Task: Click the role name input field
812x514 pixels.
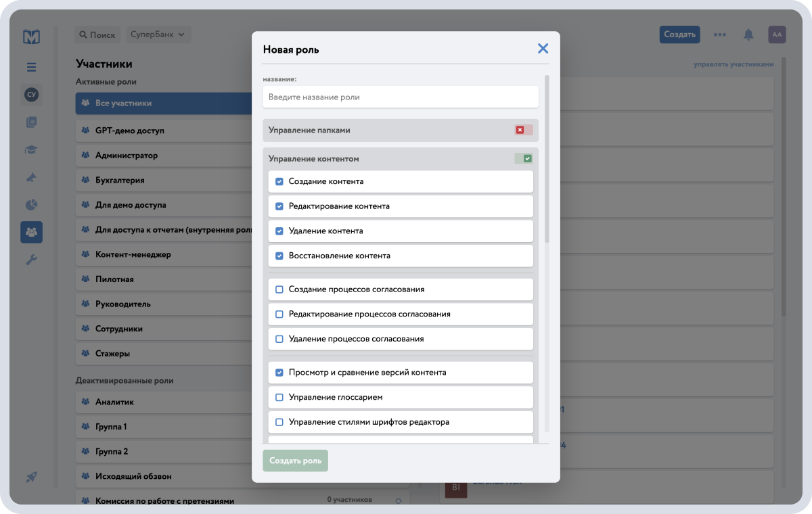Action: (400, 97)
